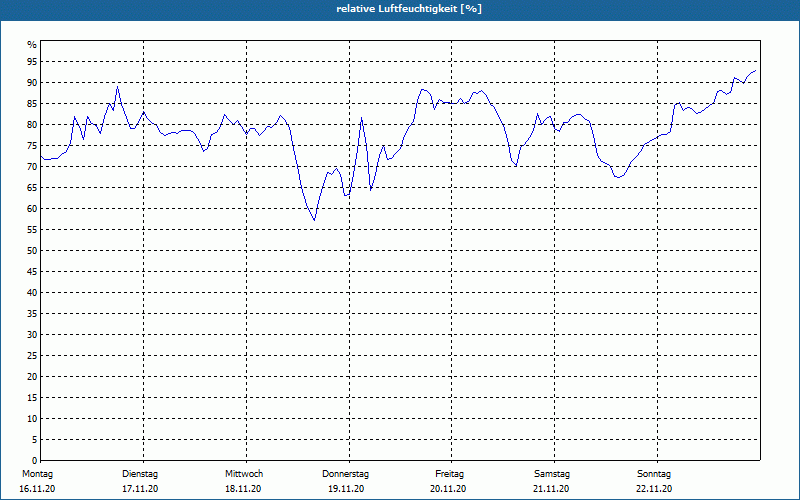Click the '22.11.20' date label
The image size is (800, 500).
click(x=654, y=489)
